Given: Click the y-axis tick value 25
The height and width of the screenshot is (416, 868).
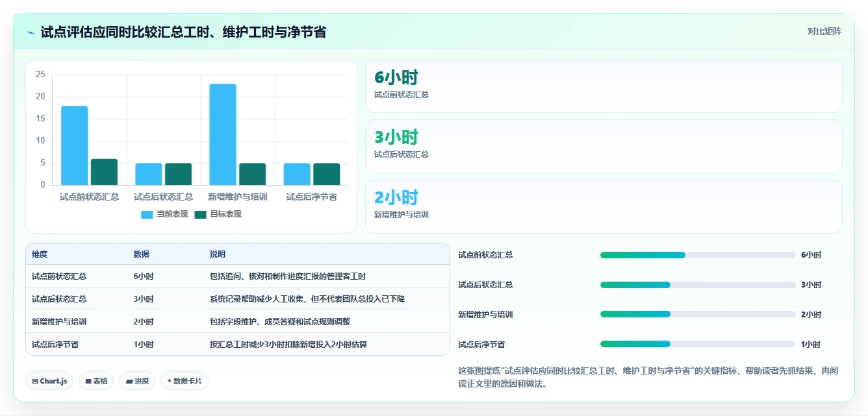Looking at the screenshot, I should [40, 75].
